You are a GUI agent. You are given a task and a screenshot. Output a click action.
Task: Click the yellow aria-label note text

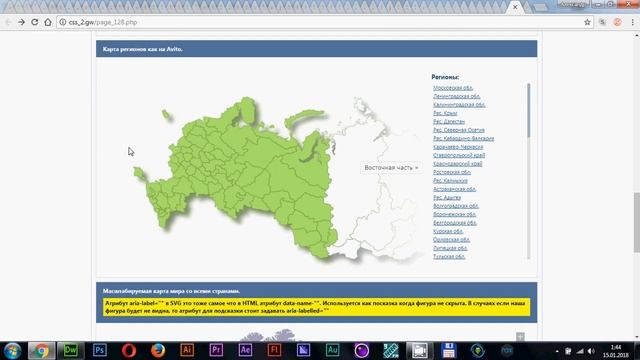(x=316, y=307)
